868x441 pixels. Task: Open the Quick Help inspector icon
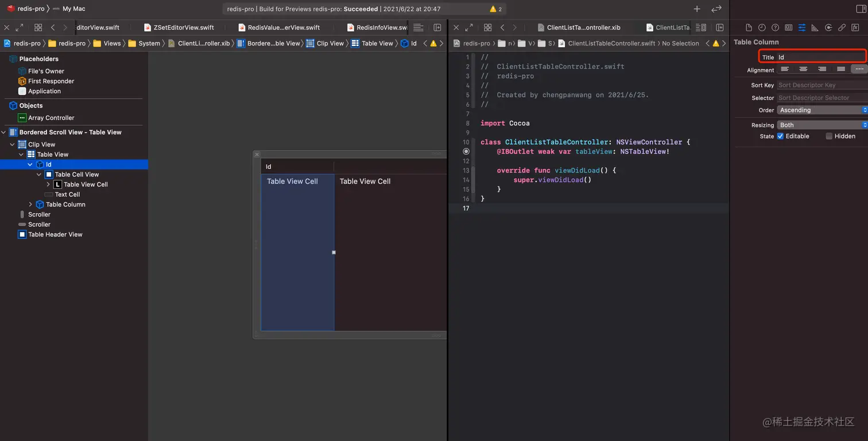775,28
